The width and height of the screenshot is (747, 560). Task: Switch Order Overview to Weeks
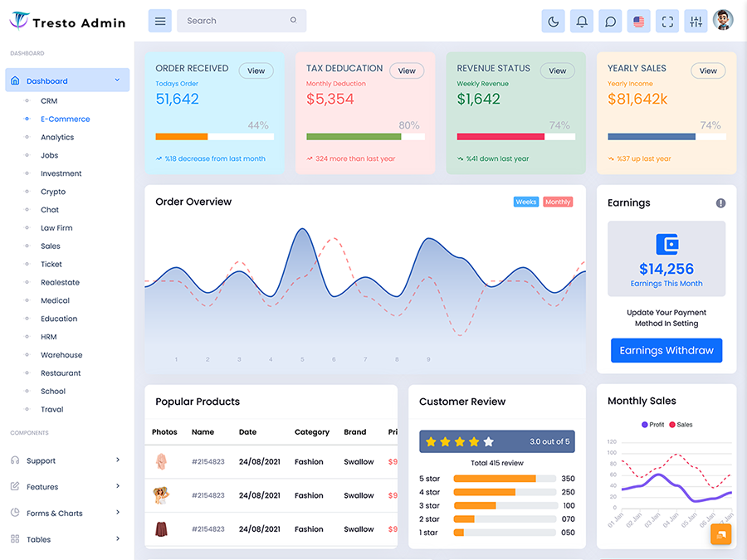[x=526, y=202]
